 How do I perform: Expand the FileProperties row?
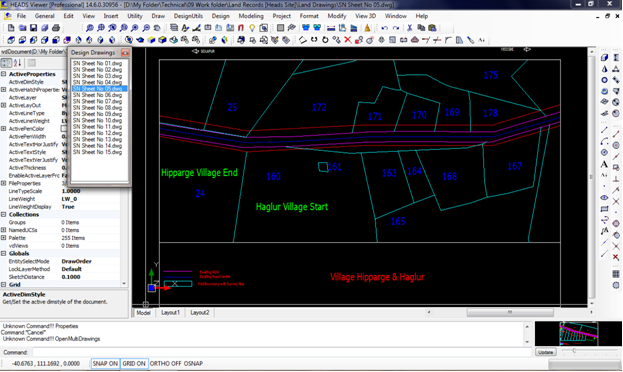pos(4,183)
